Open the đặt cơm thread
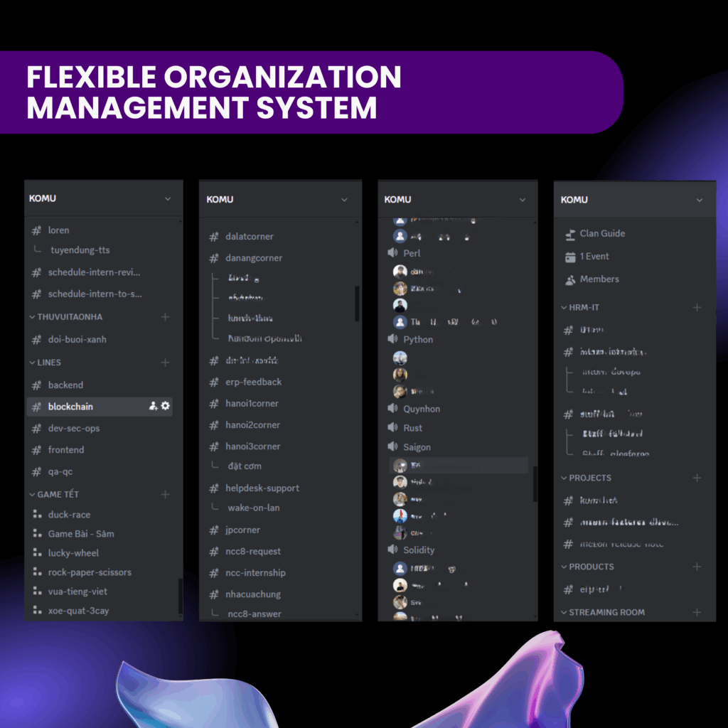 coord(245,466)
